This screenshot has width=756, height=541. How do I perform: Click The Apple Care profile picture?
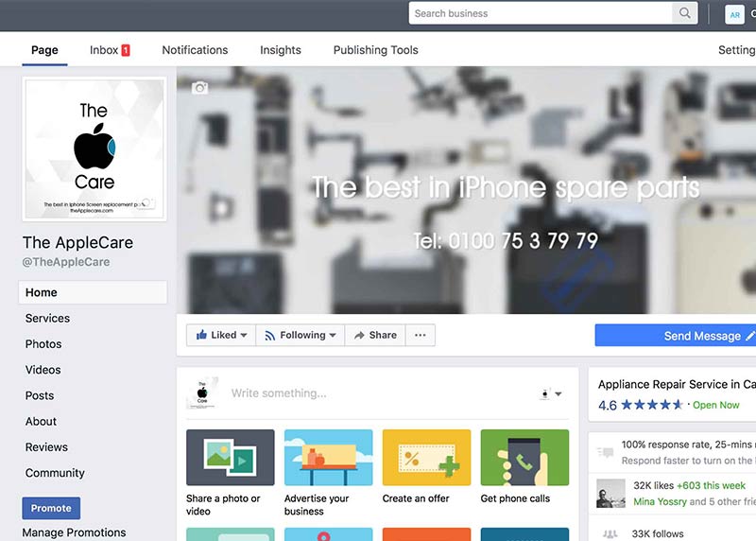pyautogui.click(x=94, y=148)
